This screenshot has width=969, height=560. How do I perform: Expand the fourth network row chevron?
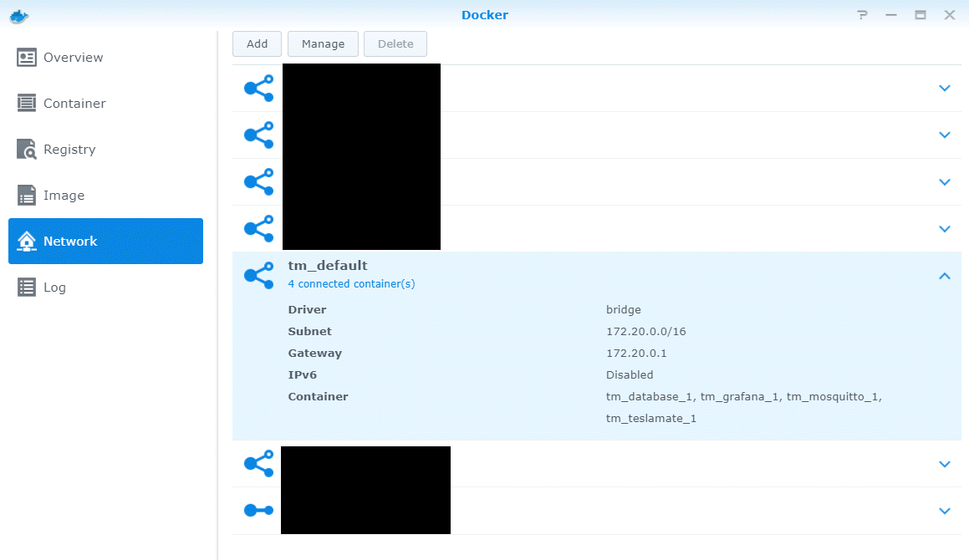pos(944,229)
